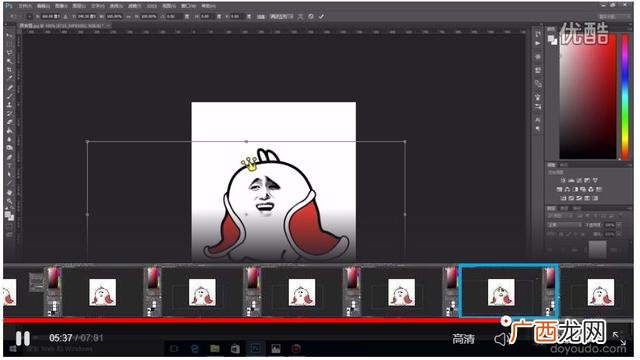This screenshot has width=640, height=360.
Task: Click toolbox foreground/background color squares
Action: click(x=9, y=216)
